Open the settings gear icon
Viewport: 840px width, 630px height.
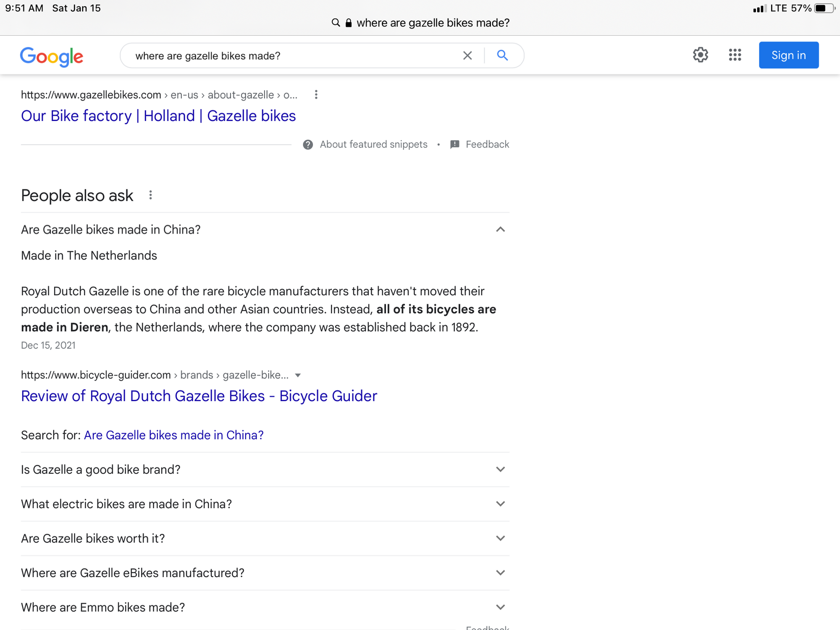(700, 55)
